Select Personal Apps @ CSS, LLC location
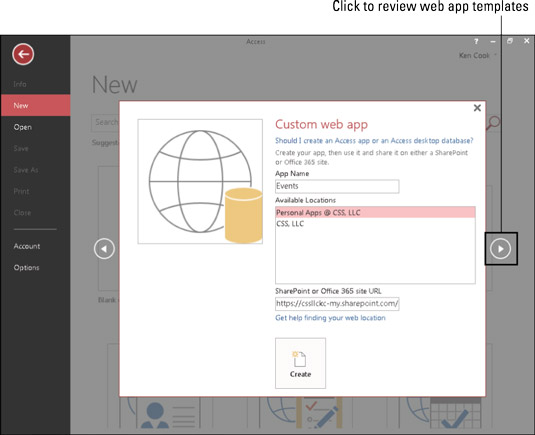This screenshot has height=435, width=535. tap(375, 213)
